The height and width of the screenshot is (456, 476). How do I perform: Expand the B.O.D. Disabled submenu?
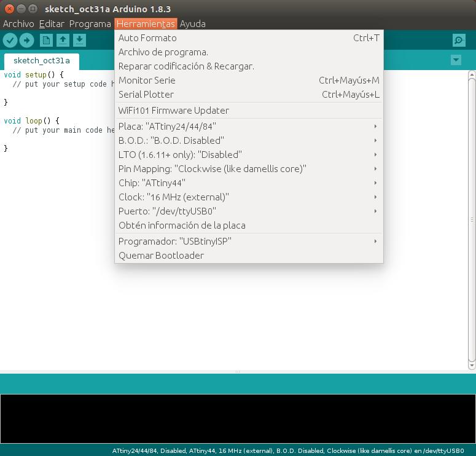(249, 140)
